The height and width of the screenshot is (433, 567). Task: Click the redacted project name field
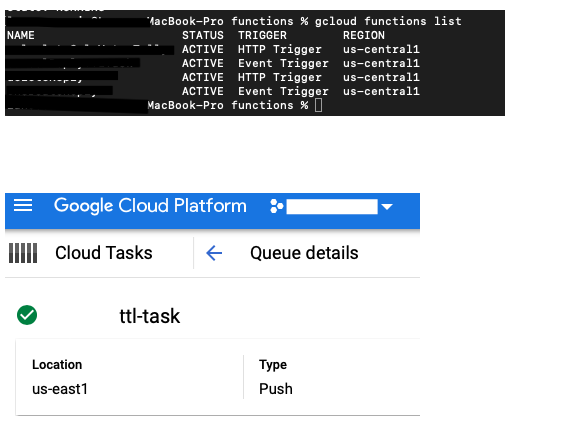(x=332, y=207)
